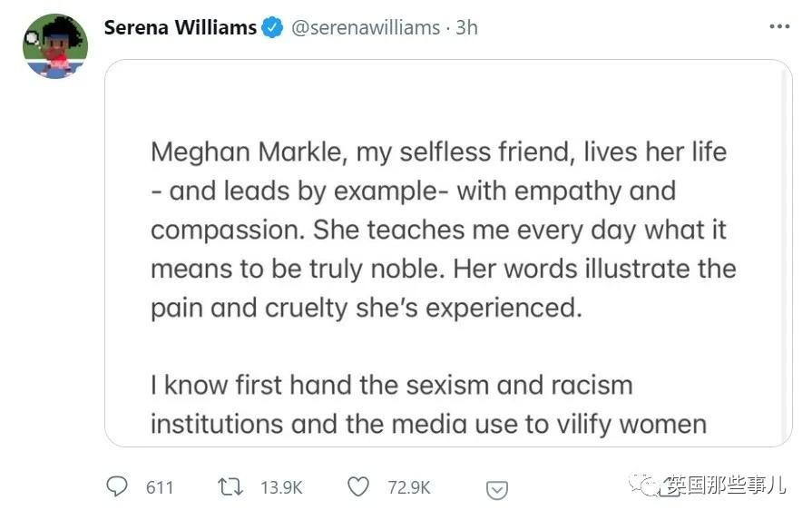This screenshot has height=520, width=812.
Task: Click the 'I know first hand' paragraph
Action: [x=429, y=405]
